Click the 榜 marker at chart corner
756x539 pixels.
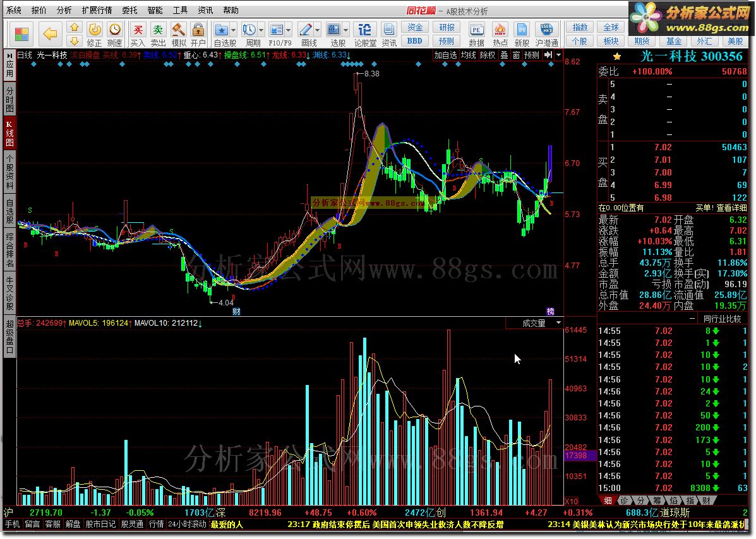point(551,312)
